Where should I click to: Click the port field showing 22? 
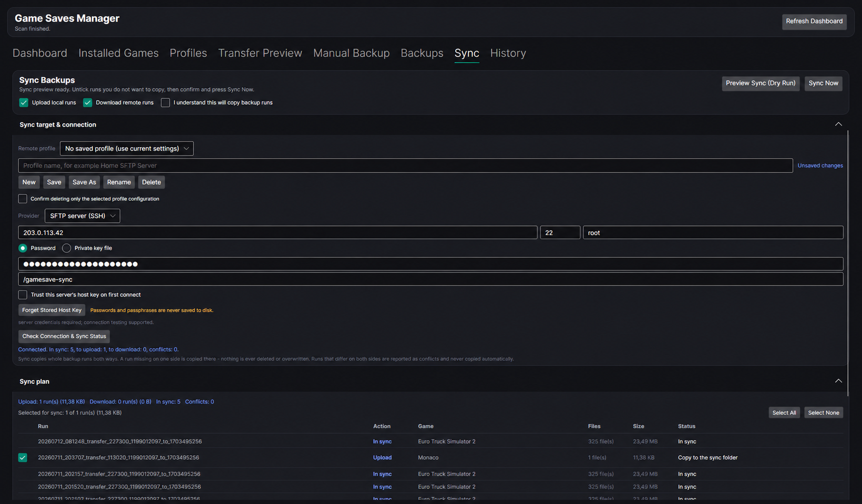click(560, 233)
